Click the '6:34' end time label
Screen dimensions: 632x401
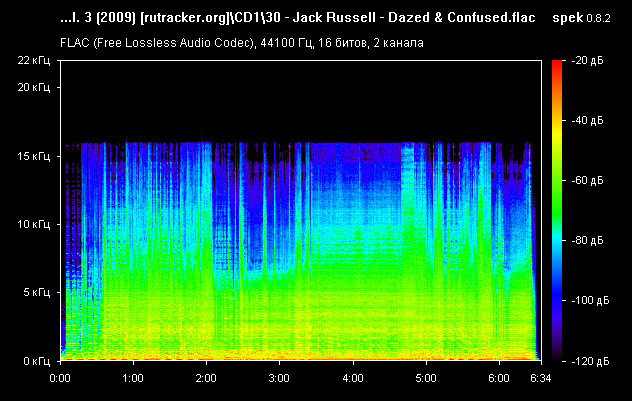coord(541,378)
